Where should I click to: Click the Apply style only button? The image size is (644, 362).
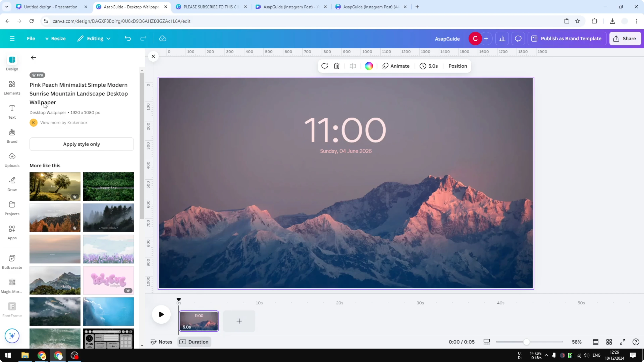pyautogui.click(x=82, y=144)
